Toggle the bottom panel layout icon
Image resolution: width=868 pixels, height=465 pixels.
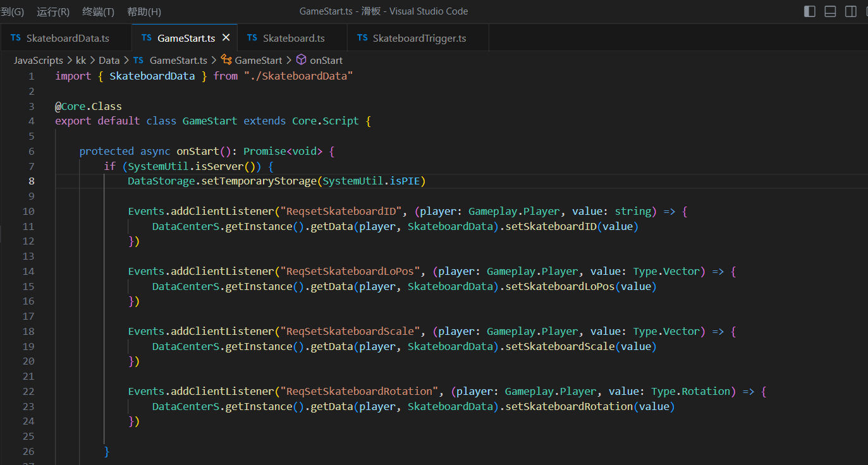831,11
